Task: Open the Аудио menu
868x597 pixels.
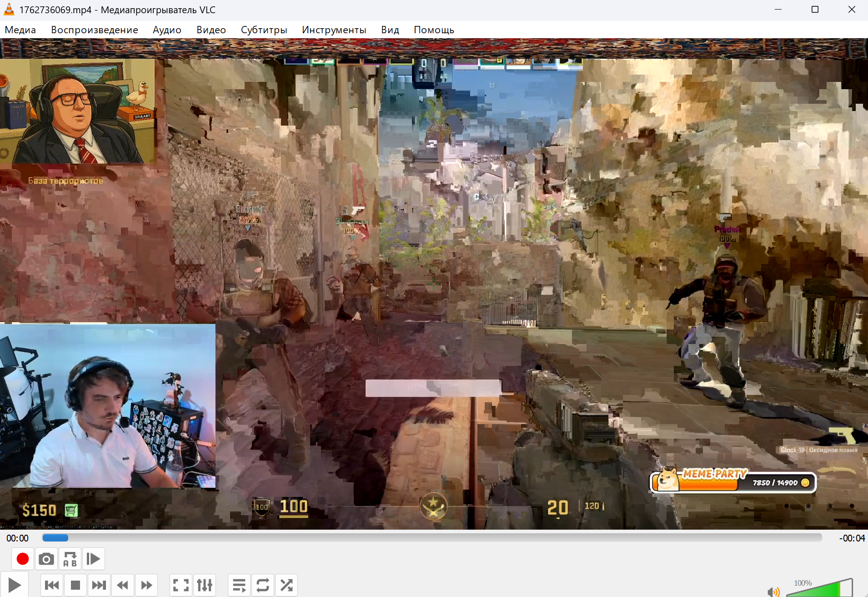Action: 167,30
